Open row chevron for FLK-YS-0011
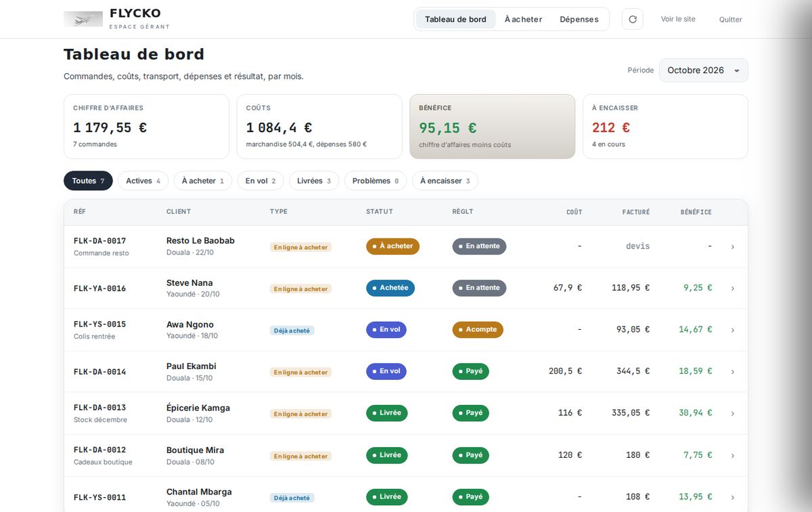This screenshot has height=512, width=812. point(732,497)
